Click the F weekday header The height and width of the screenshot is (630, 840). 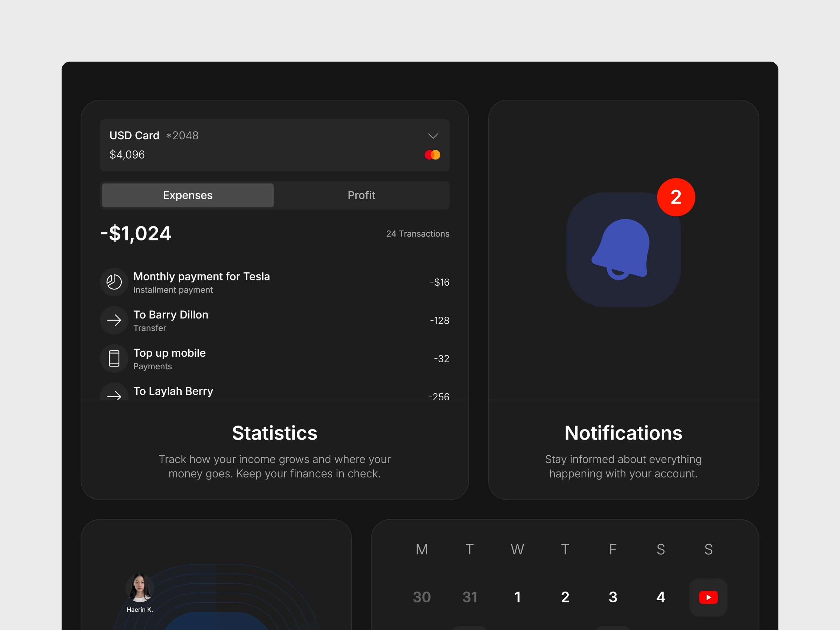[613, 549]
